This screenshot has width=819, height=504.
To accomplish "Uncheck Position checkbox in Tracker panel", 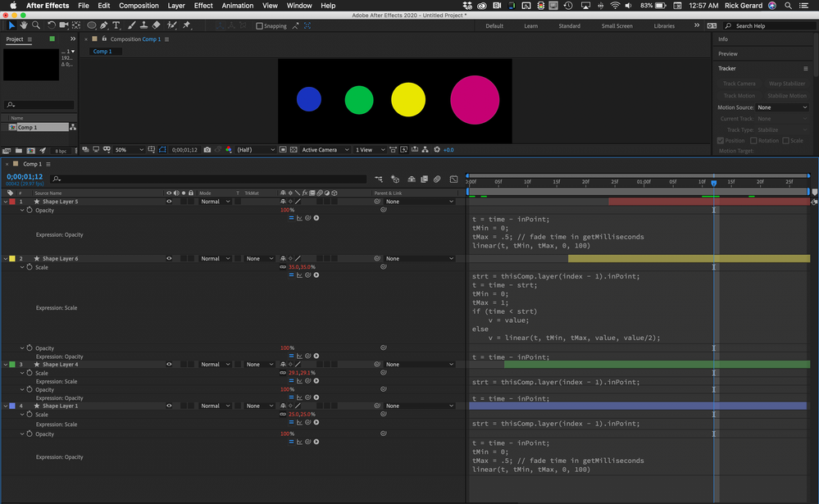I will (x=721, y=140).
